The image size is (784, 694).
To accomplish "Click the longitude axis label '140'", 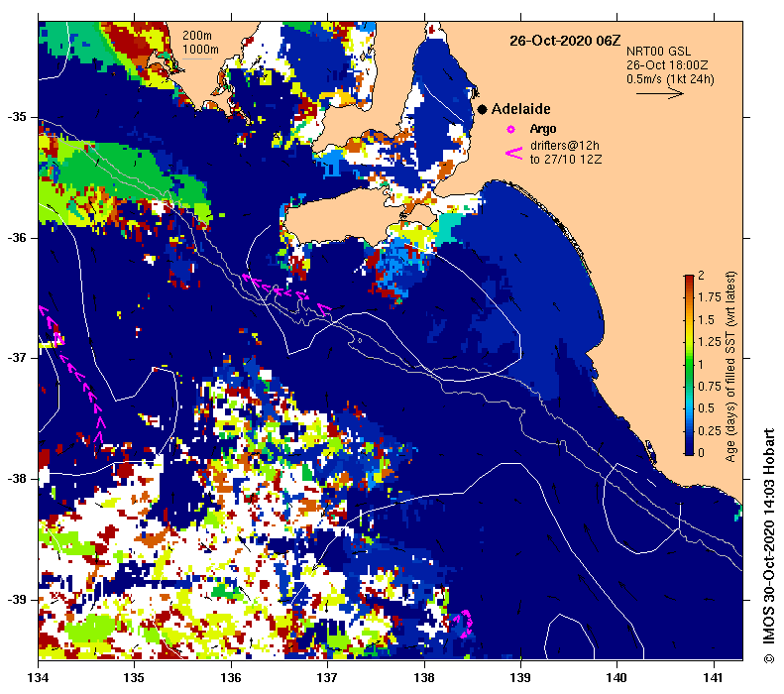I will pos(616,678).
